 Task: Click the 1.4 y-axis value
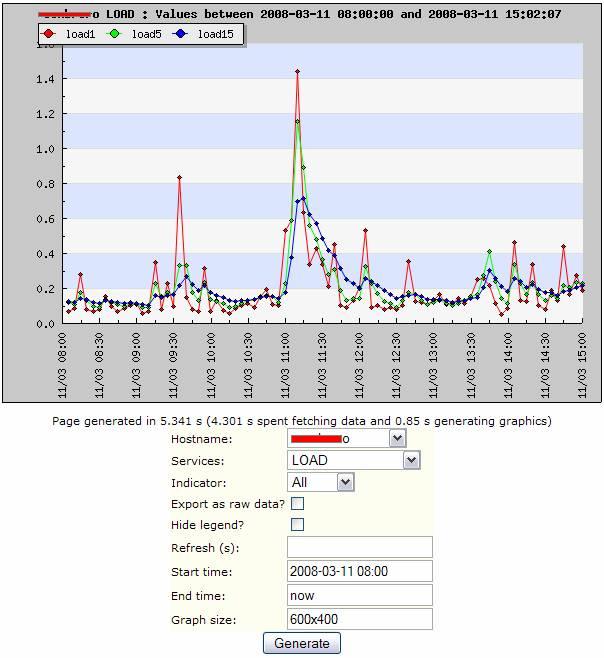click(x=45, y=79)
